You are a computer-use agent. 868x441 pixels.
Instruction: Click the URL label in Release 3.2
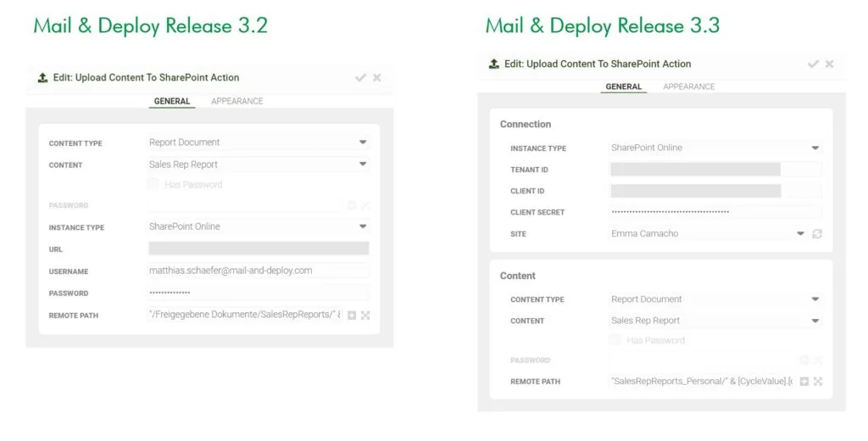(55, 249)
